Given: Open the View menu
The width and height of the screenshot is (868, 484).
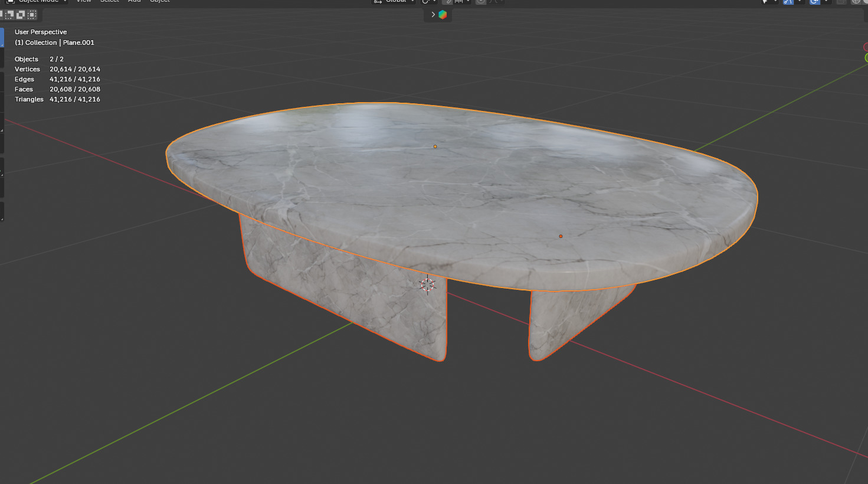Looking at the screenshot, I should coord(84,2).
